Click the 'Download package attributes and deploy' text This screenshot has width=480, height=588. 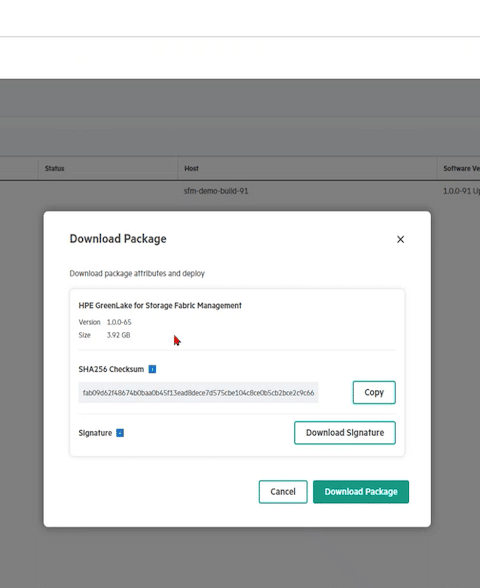[x=137, y=273]
